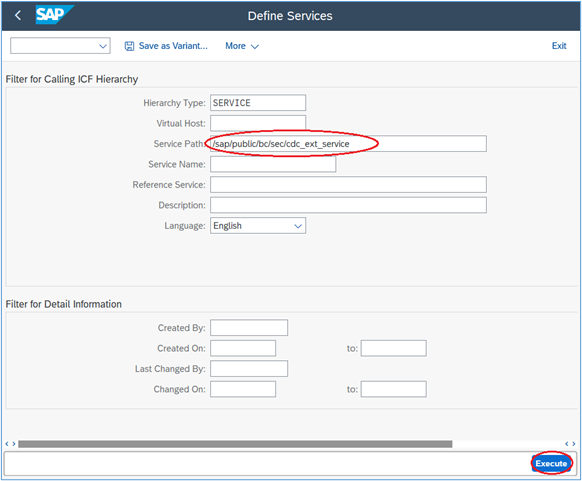Click the Hierarchy Type field

click(x=258, y=103)
